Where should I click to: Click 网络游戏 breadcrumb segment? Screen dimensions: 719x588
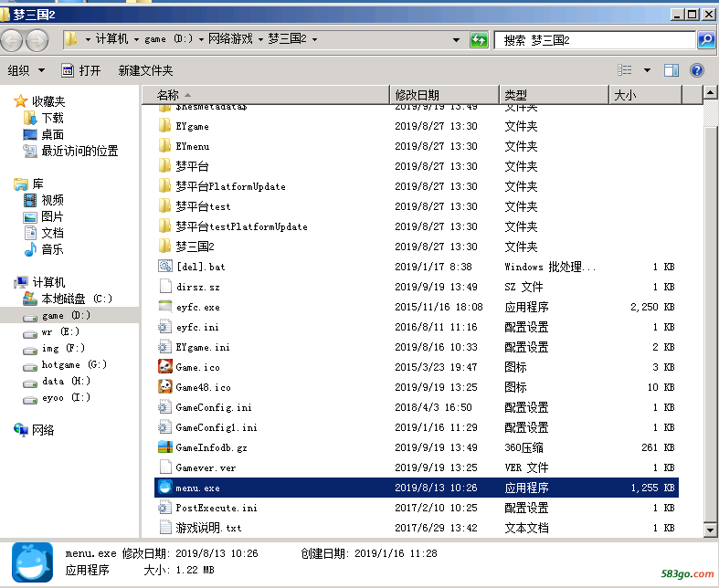tap(230, 39)
